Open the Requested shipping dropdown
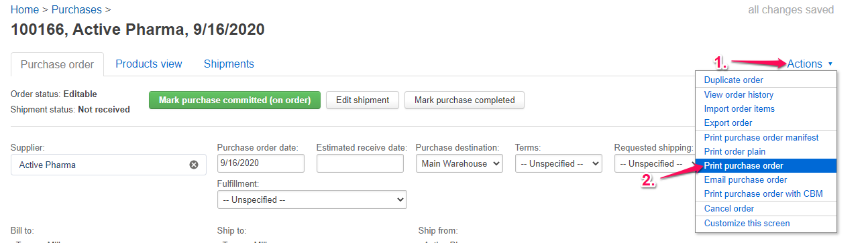The height and width of the screenshot is (243, 868). 655,163
